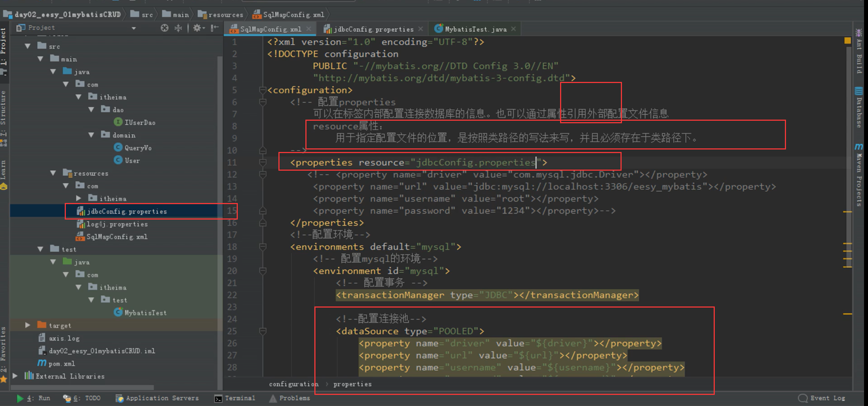Click the collapse all icon in Project panel
The width and height of the screenshot is (868, 406).
178,28
